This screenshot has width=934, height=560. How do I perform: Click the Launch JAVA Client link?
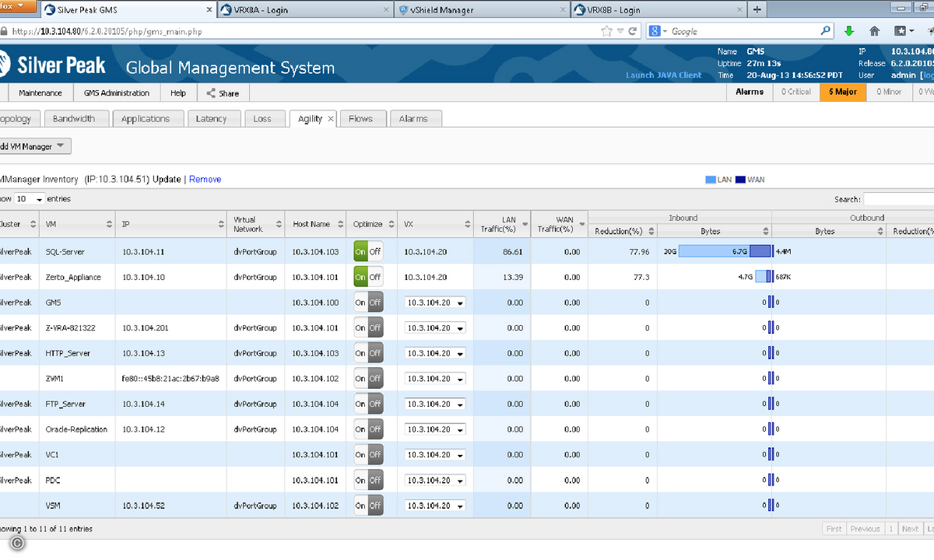(x=664, y=75)
